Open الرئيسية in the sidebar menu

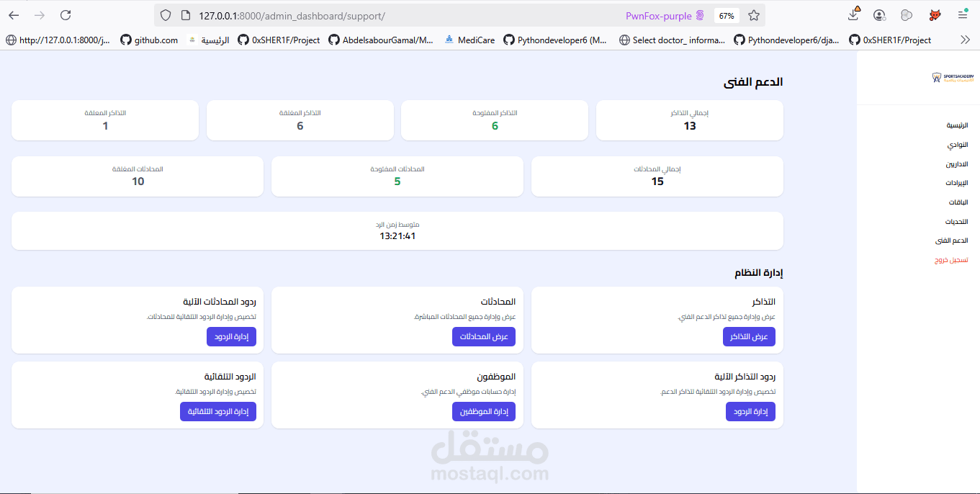pos(957,125)
